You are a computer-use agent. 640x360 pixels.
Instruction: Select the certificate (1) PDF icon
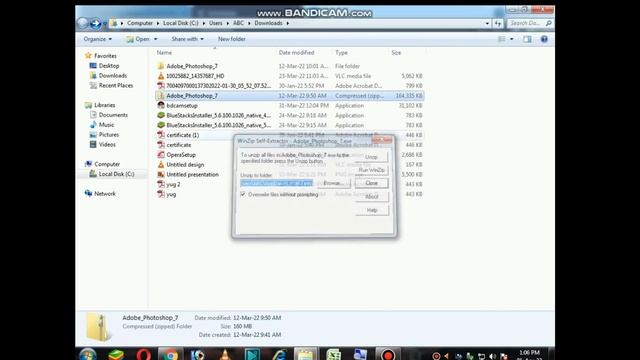(x=161, y=135)
